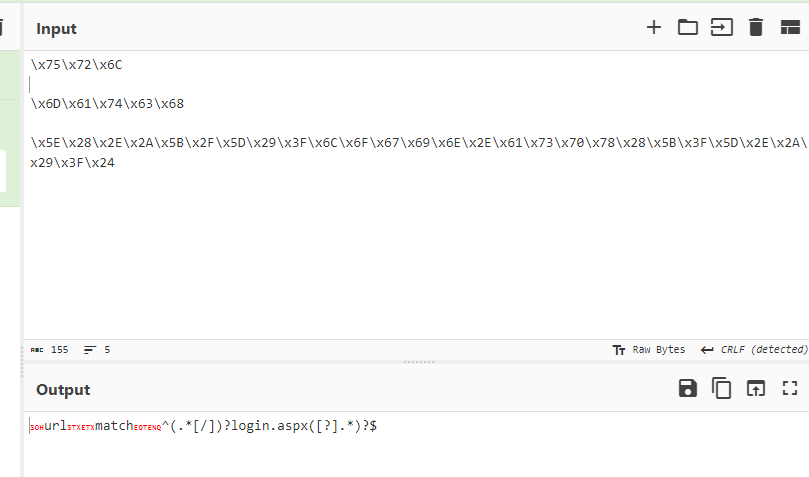Reset the pane layout

(x=790, y=27)
